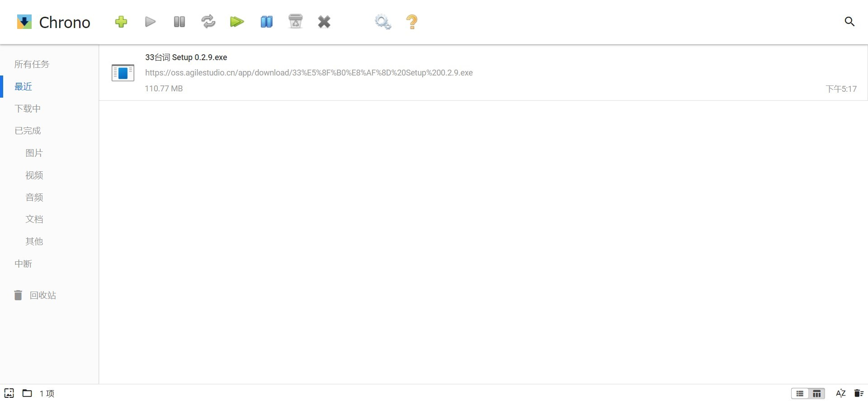Open the folder icon in status bar
This screenshot has height=401, width=868.
click(27, 393)
